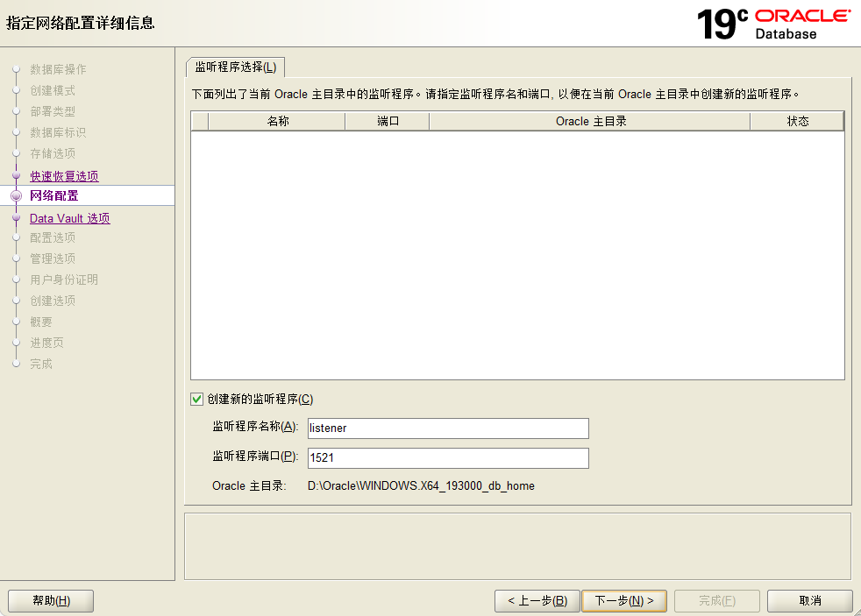The image size is (861, 616).
Task: Click the Oracle 主目录 column header
Action: tap(589, 122)
